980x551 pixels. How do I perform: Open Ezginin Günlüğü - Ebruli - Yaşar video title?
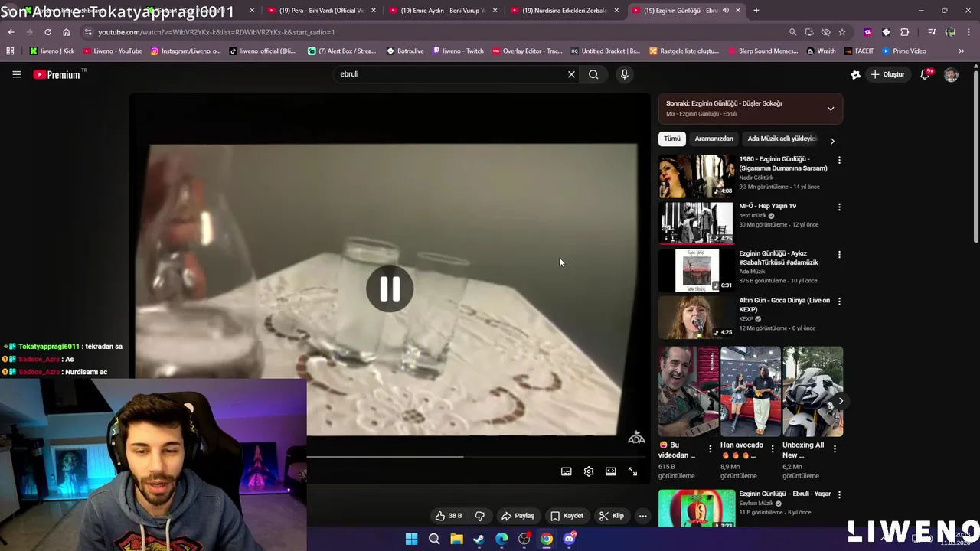click(785, 494)
